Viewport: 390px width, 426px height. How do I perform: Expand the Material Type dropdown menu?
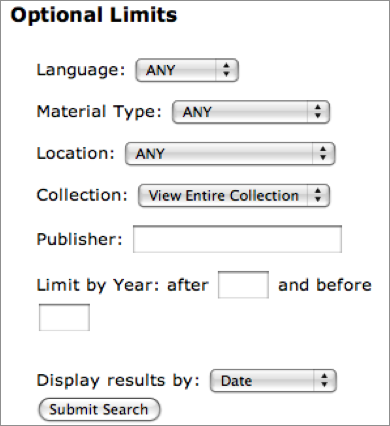coord(251,112)
